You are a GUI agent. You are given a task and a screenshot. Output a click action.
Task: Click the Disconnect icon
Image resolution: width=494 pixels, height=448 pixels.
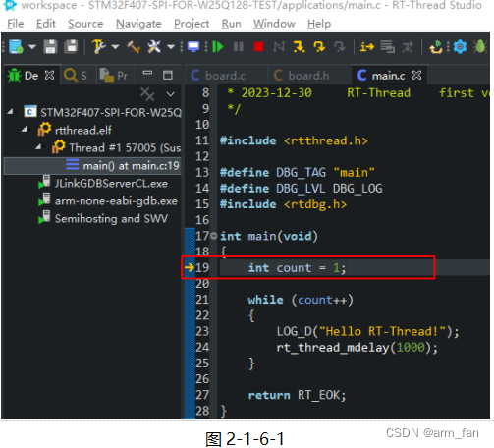[279, 47]
